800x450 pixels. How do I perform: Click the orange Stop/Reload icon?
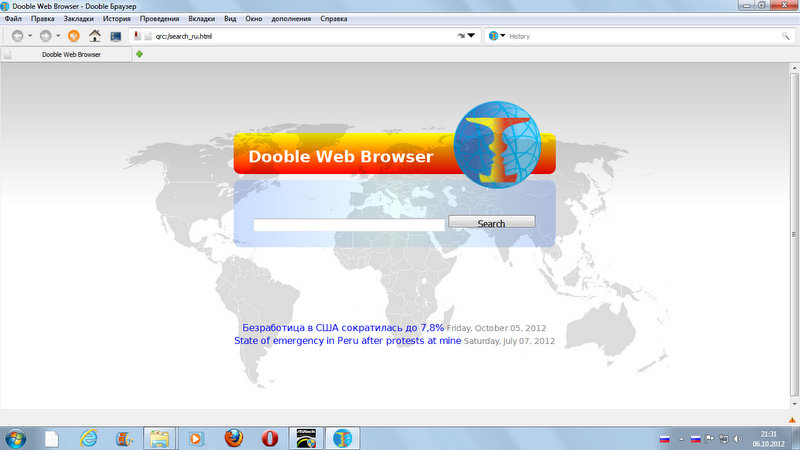73,36
